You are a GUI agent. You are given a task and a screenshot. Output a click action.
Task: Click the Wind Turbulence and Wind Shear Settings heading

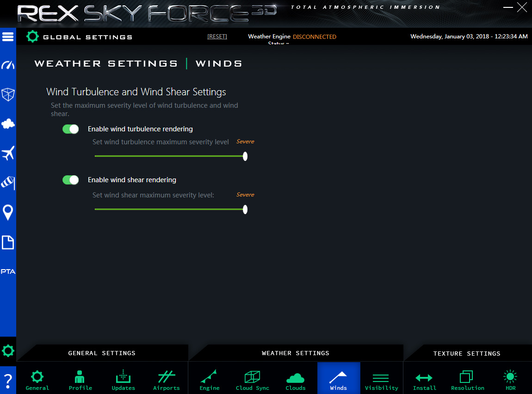(136, 92)
